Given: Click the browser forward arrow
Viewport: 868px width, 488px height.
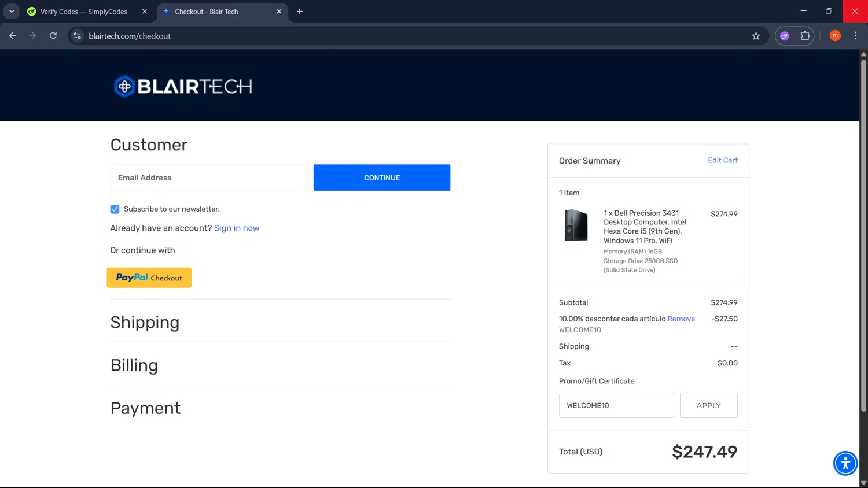Looking at the screenshot, I should pyautogui.click(x=33, y=36).
